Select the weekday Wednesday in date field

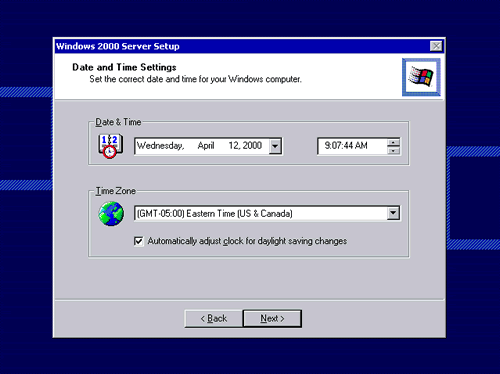click(x=160, y=146)
